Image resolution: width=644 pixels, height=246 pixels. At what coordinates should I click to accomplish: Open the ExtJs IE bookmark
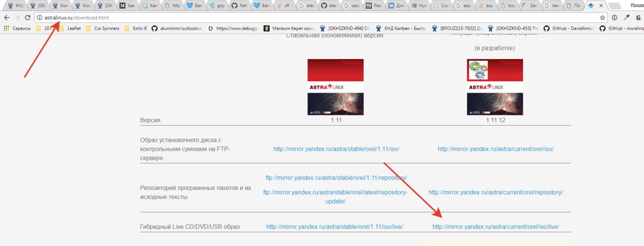[x=135, y=29]
